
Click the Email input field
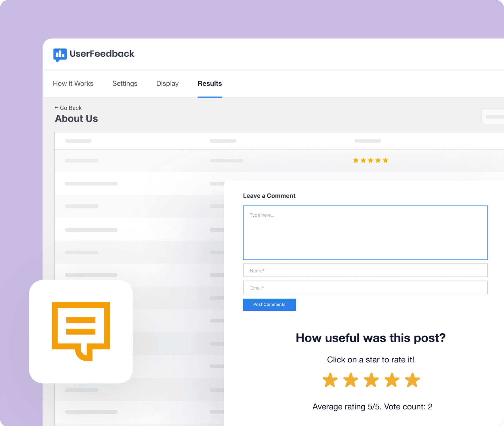(x=365, y=287)
